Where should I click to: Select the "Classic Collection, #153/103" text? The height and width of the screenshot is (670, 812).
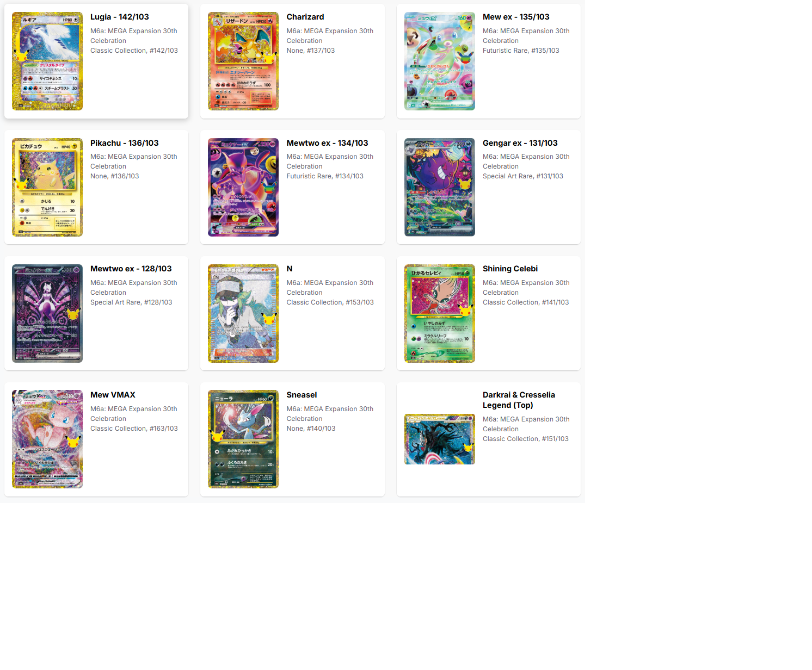click(330, 302)
